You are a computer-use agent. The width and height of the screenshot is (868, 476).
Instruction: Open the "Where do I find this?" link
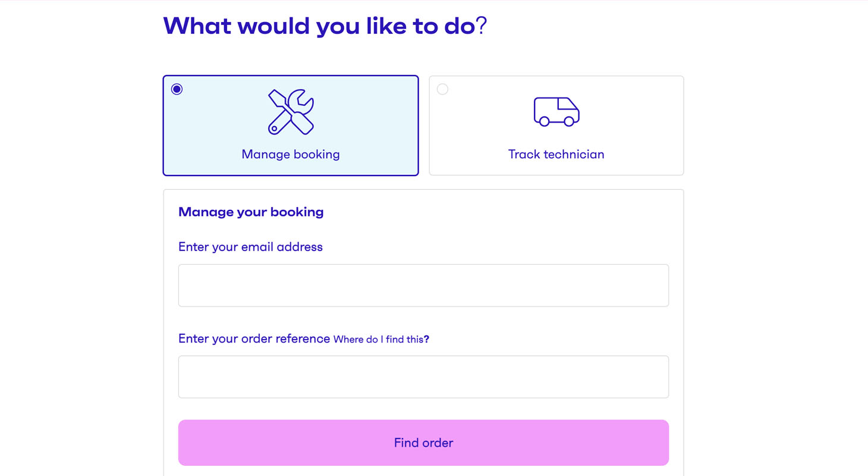[381, 339]
